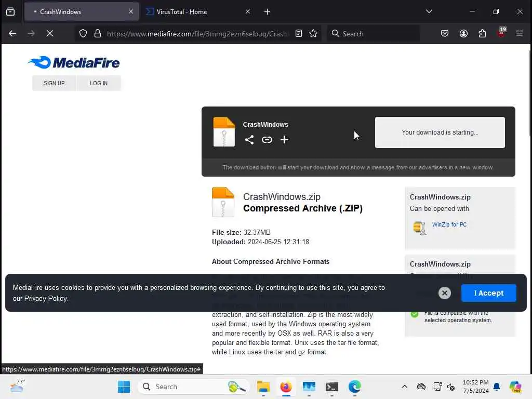Viewport: 532px width, 399px height.
Task: Click the LOG IN button
Action: [99, 83]
